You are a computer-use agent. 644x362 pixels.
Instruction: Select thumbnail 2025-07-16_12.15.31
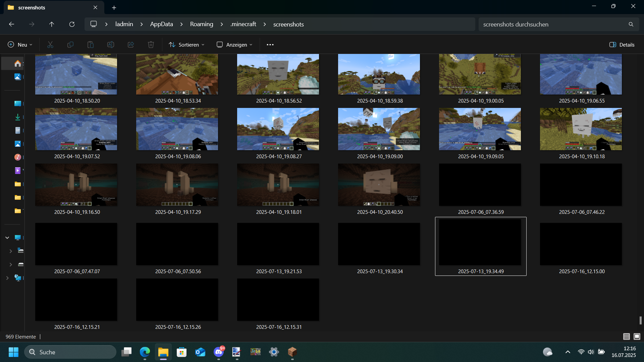tap(278, 300)
